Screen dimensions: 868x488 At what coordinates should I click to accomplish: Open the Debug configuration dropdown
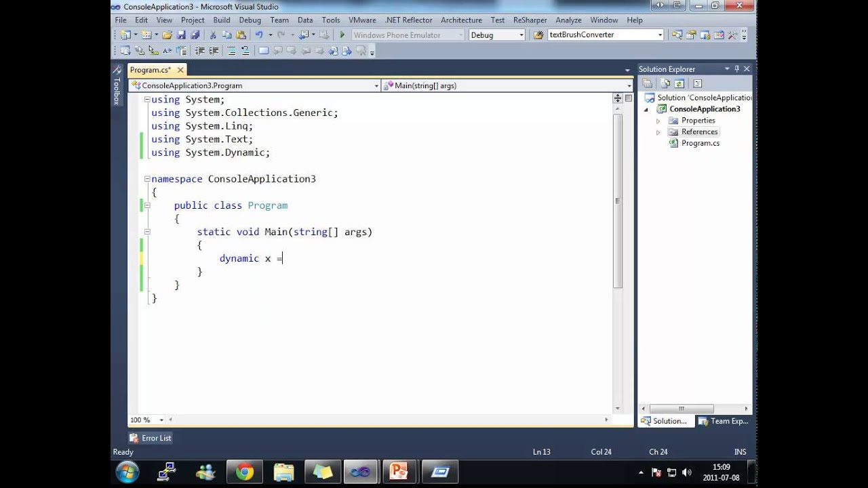[521, 35]
